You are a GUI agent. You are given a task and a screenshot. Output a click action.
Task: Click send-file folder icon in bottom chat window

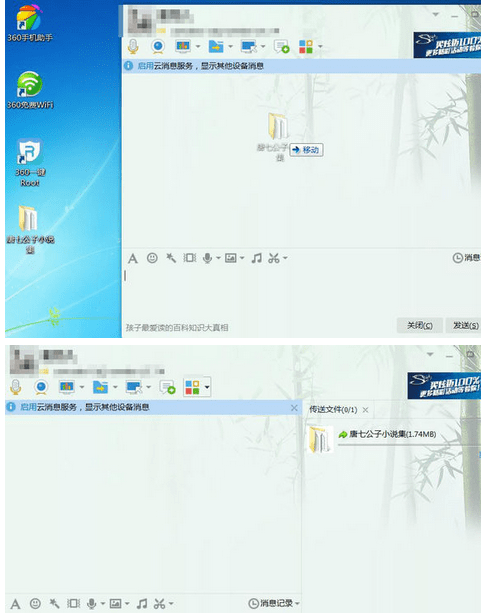click(101, 387)
